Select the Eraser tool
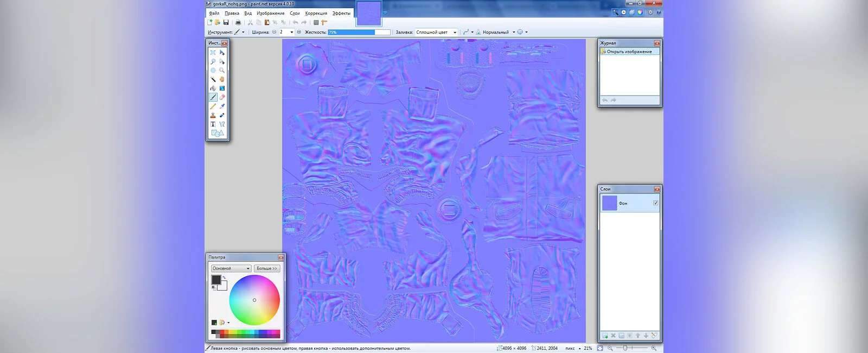The height and width of the screenshot is (353, 868). [x=222, y=97]
